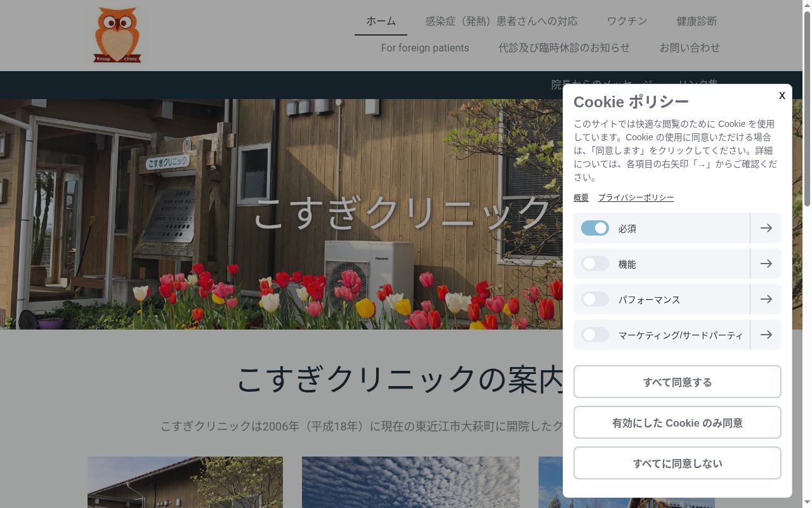Turn on the パフォーマンス cookie switch
This screenshot has height=508, width=812.
coord(595,299)
